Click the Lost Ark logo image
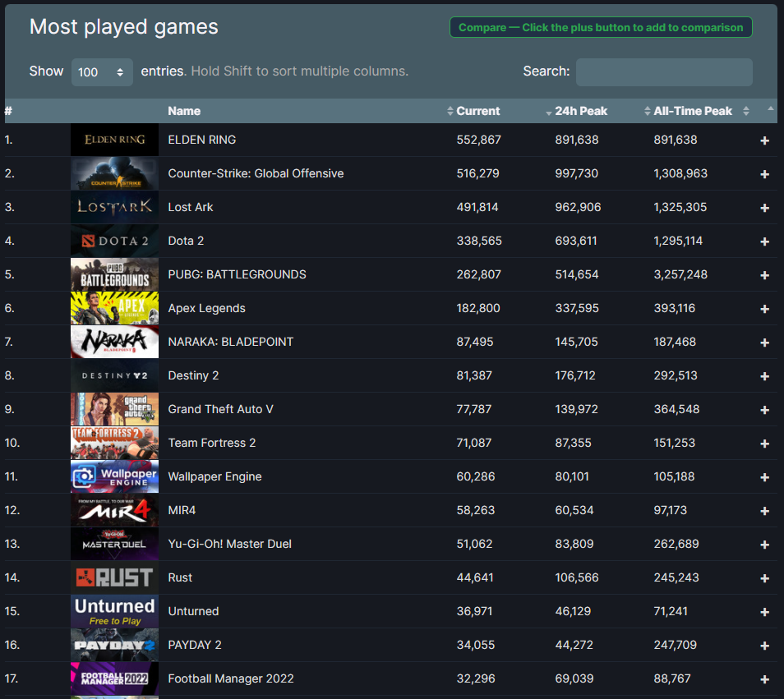This screenshot has width=784, height=699. click(114, 207)
